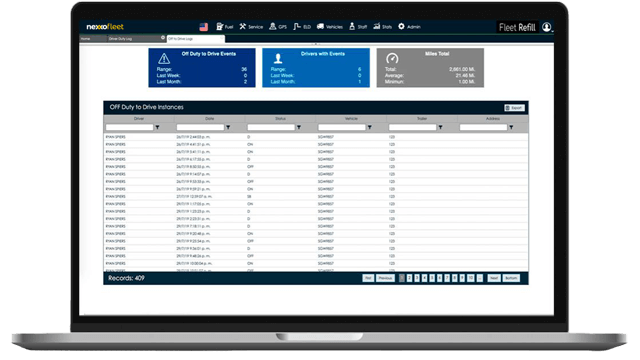Jump to the Bottom page
Screen dimensions: 640x360
[x=511, y=278]
